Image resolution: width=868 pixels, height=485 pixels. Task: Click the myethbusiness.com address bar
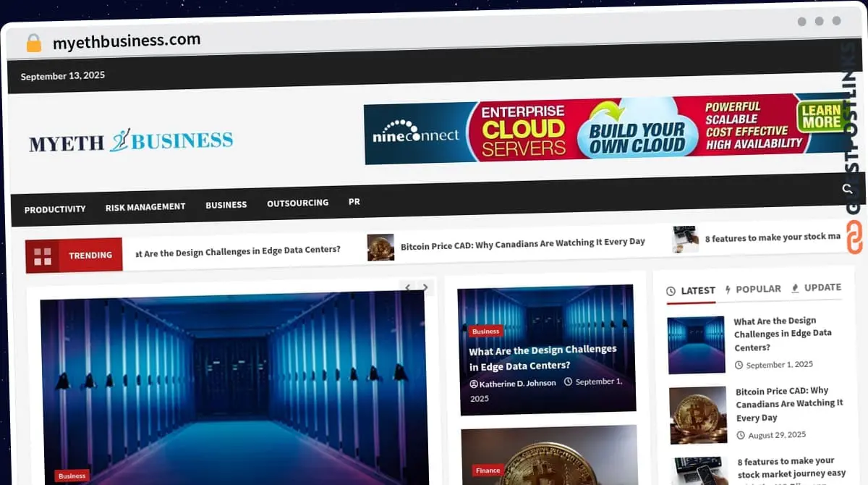pos(127,41)
